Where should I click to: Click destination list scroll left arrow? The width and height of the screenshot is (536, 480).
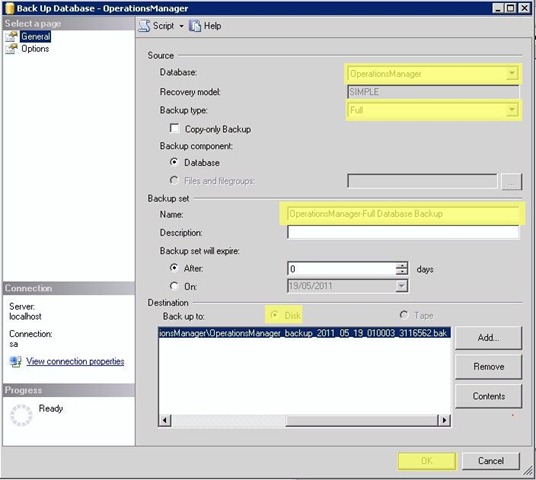click(165, 420)
